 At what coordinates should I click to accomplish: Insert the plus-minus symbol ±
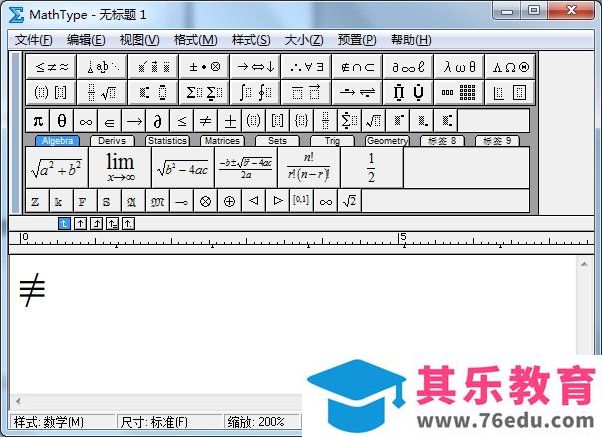[x=230, y=121]
